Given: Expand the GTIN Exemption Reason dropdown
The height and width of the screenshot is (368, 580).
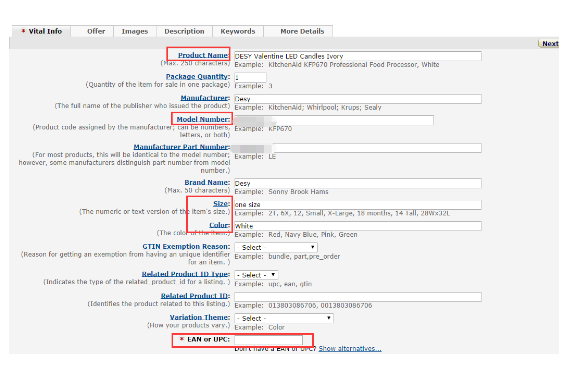Looking at the screenshot, I should point(276,247).
